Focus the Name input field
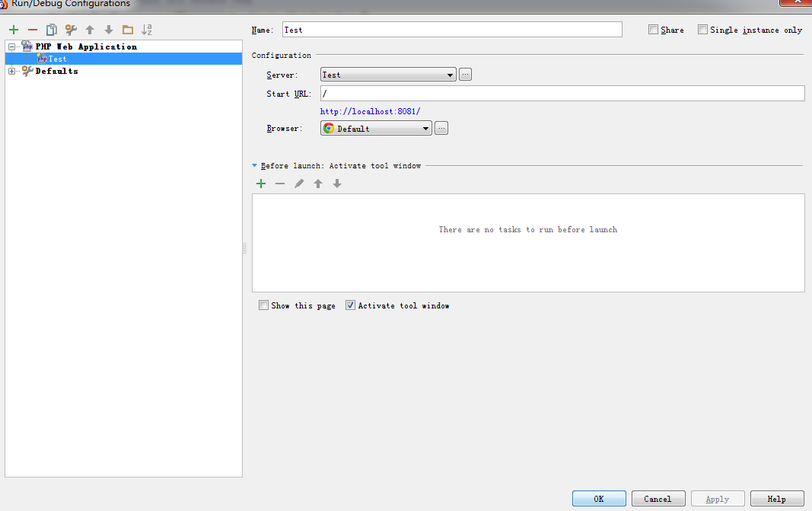 pos(452,30)
